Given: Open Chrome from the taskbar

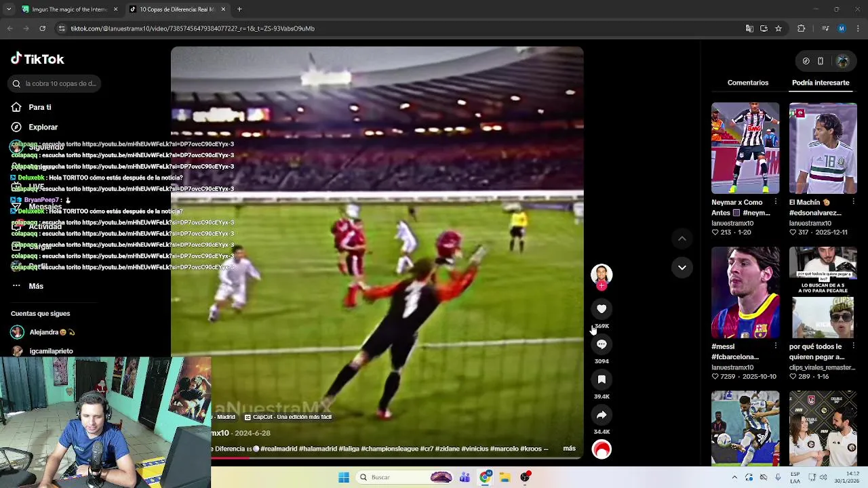Looking at the screenshot, I should pyautogui.click(x=485, y=477).
